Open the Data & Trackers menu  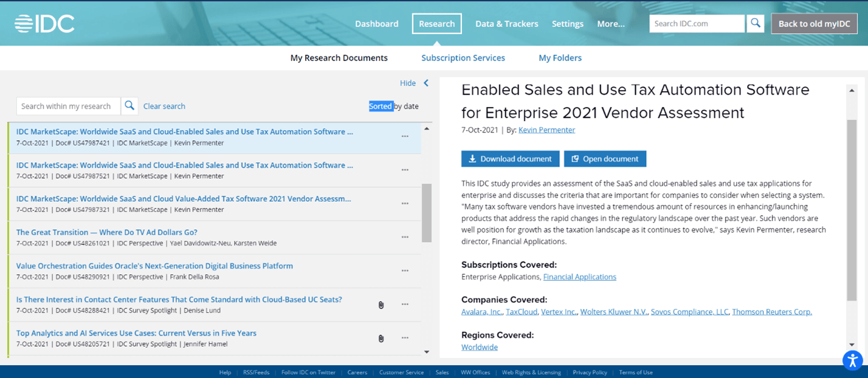tap(507, 24)
